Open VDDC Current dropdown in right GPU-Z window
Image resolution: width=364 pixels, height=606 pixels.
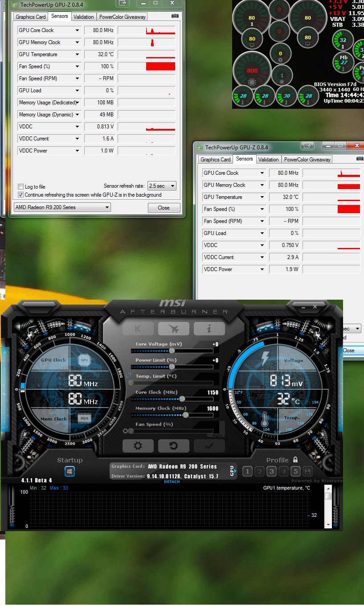(262, 257)
